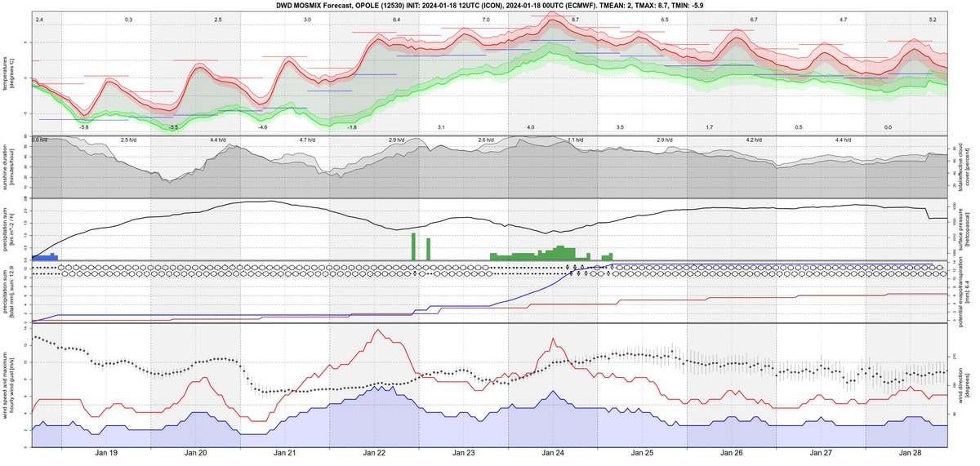Click the '-4.6' minimum temperature value

coord(262,127)
